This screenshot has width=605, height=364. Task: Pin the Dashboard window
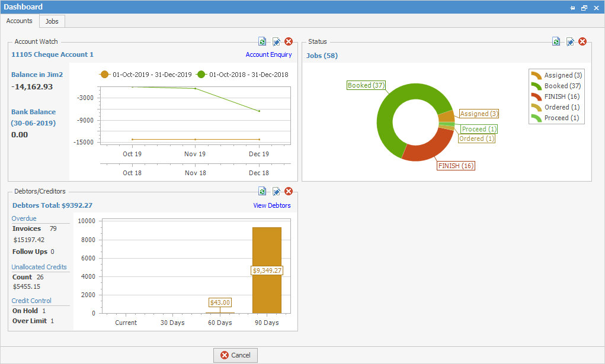pyautogui.click(x=572, y=7)
